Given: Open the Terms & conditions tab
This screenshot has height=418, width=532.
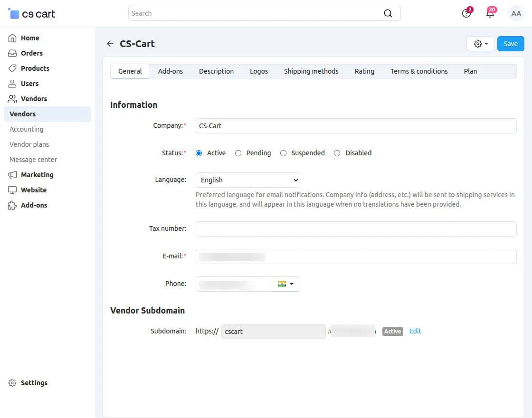Looking at the screenshot, I should 419,71.
